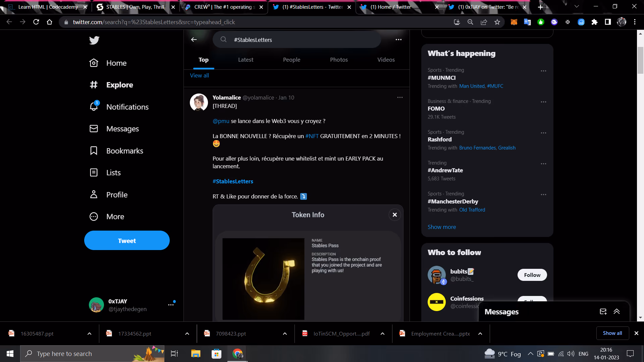Close the Token Info card
The height and width of the screenshot is (362, 644).
[395, 215]
